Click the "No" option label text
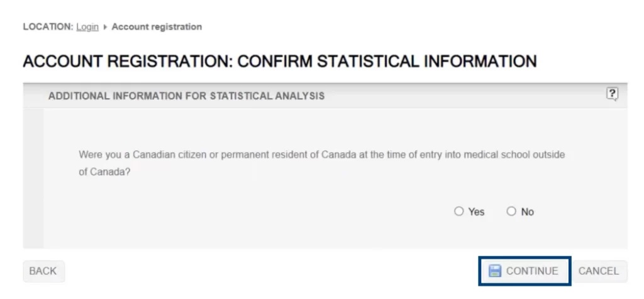 click(527, 212)
